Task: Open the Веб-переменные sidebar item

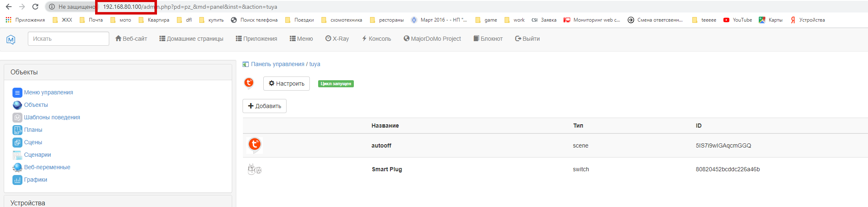Action: tap(47, 167)
